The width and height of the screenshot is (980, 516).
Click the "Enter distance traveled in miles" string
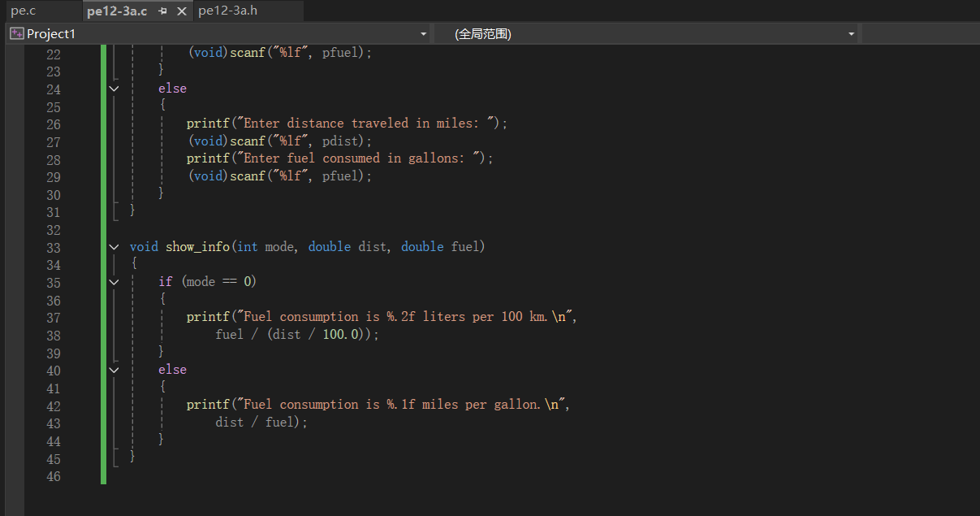coord(365,124)
